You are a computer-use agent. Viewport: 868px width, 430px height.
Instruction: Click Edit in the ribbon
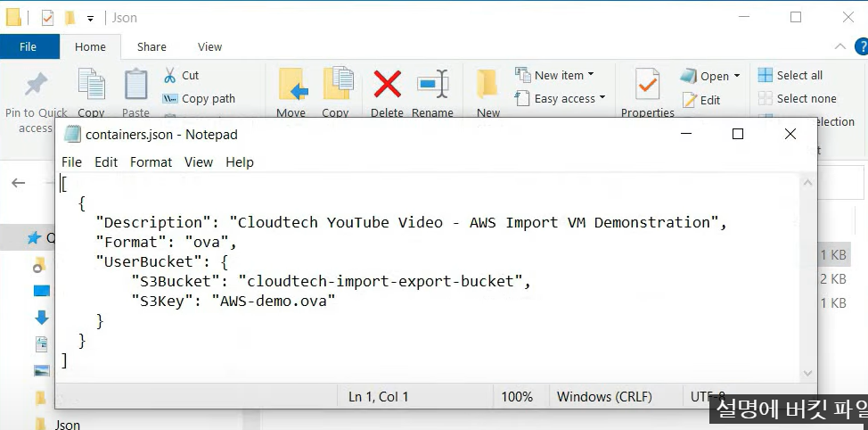click(x=701, y=100)
